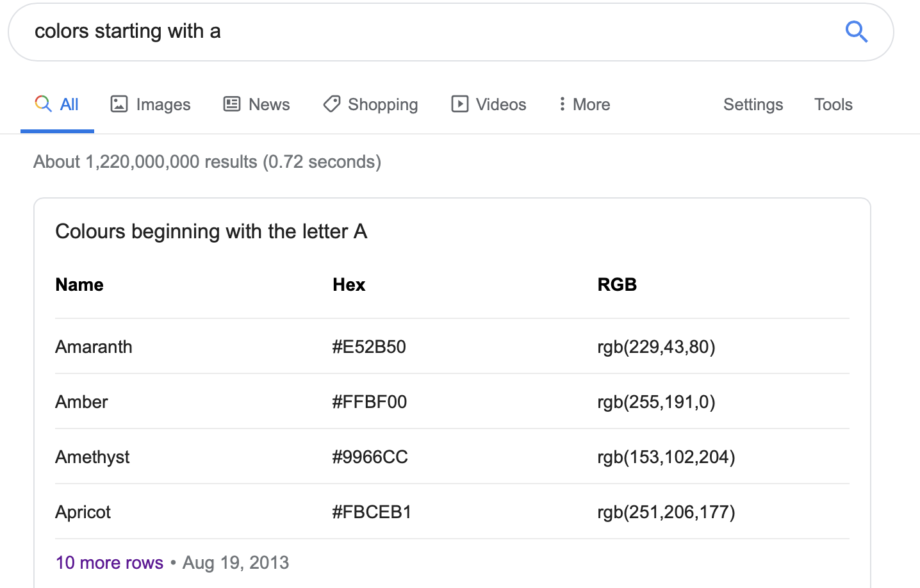Click the three-dot More icon

point(562,104)
